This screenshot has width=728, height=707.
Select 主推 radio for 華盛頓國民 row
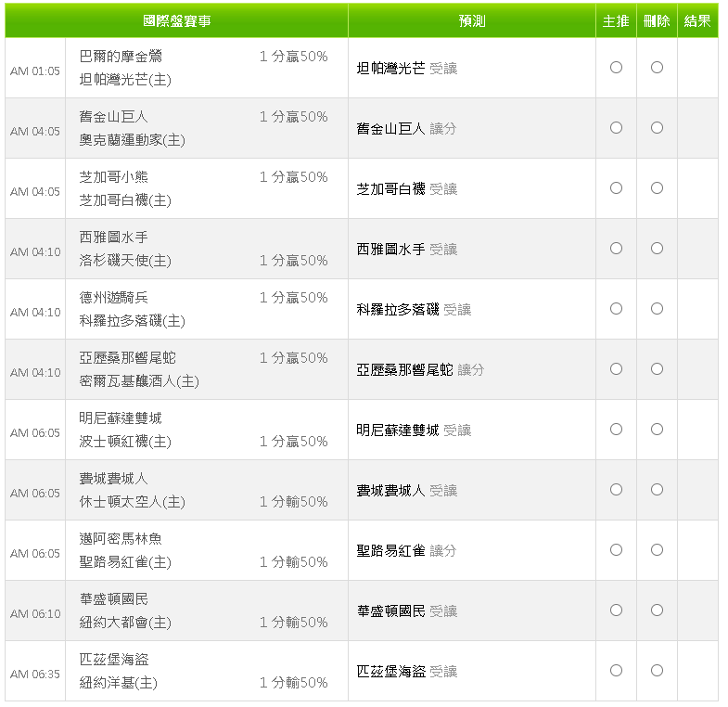(616, 611)
